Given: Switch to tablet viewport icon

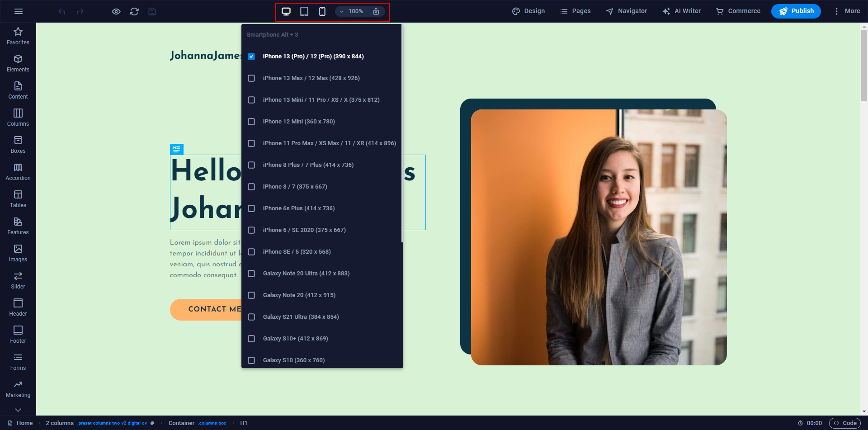Looking at the screenshot, I should tap(304, 11).
